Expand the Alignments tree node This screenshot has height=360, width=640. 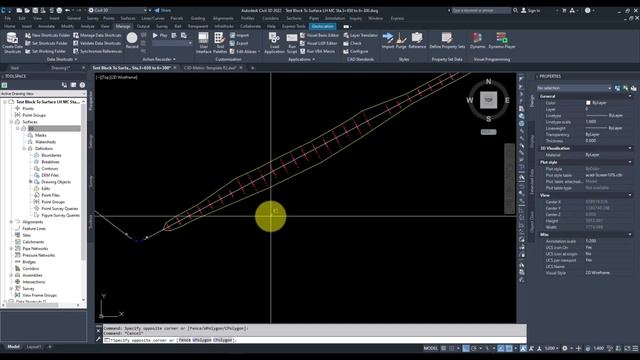(11, 222)
